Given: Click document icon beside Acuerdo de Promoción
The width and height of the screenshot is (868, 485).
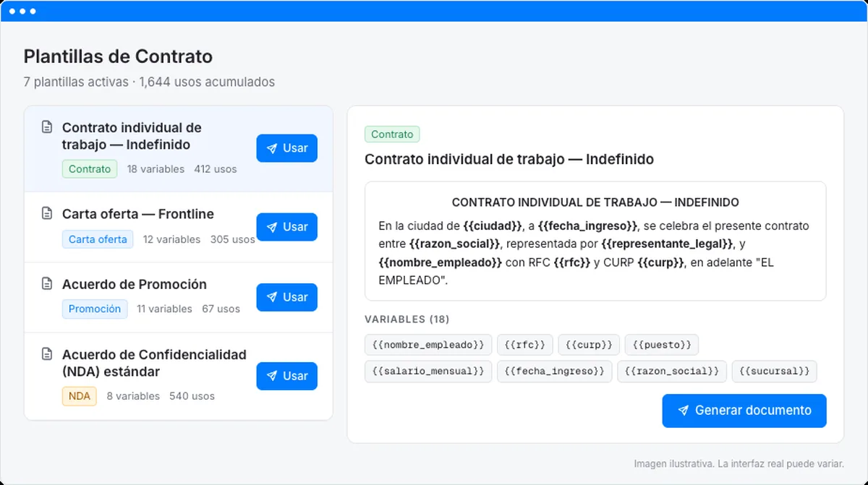Looking at the screenshot, I should tap(47, 284).
